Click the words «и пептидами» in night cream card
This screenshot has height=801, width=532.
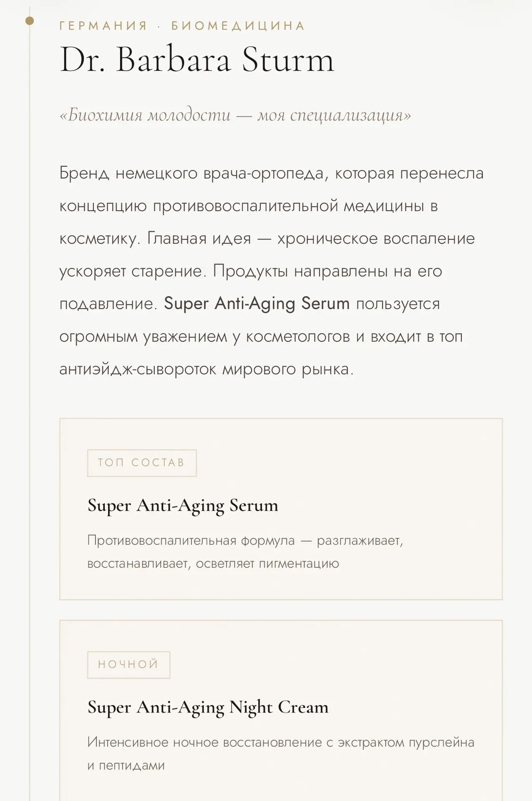[x=126, y=766]
